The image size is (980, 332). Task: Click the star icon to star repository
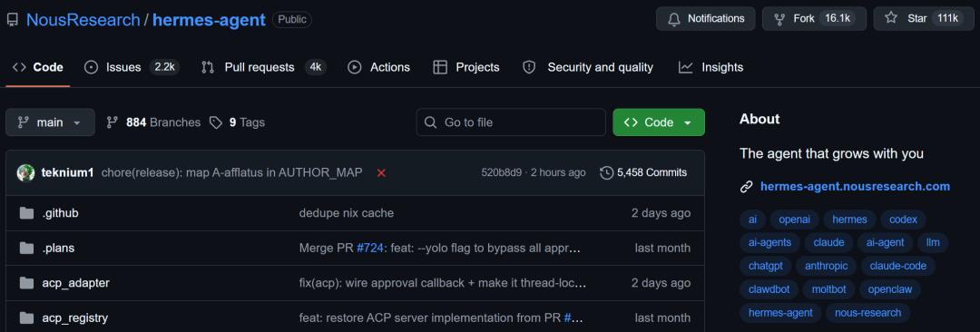coord(891,18)
